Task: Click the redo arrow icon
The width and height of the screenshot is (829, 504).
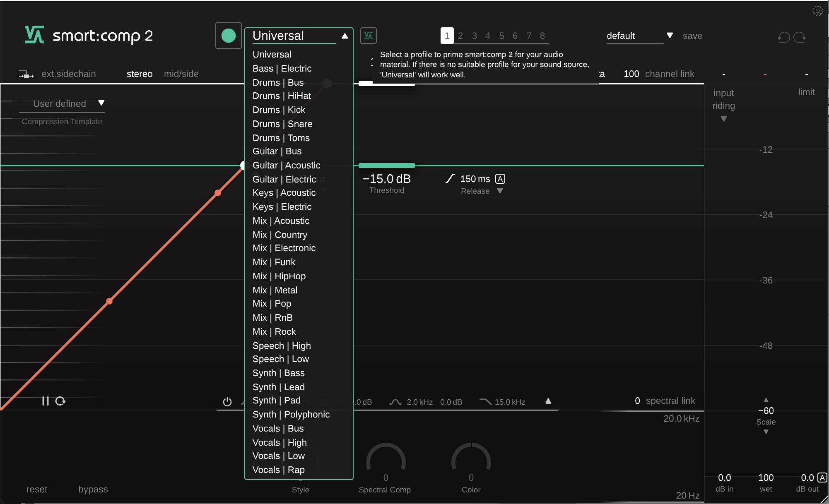Action: [800, 37]
